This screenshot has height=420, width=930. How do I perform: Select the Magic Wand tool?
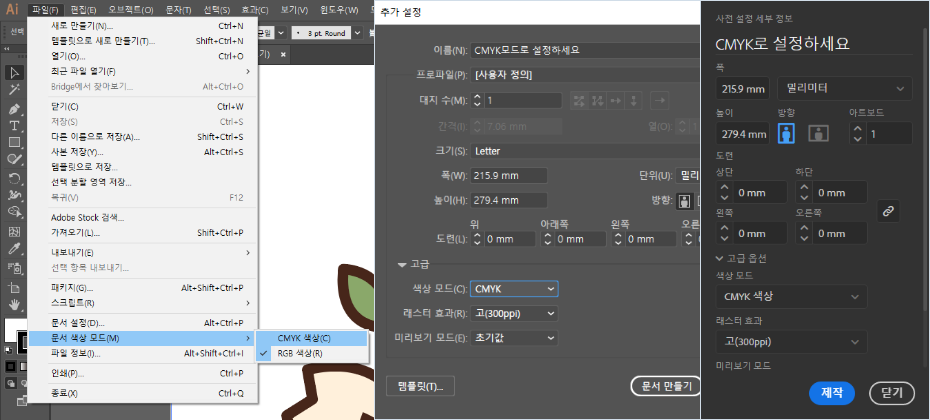(15, 90)
